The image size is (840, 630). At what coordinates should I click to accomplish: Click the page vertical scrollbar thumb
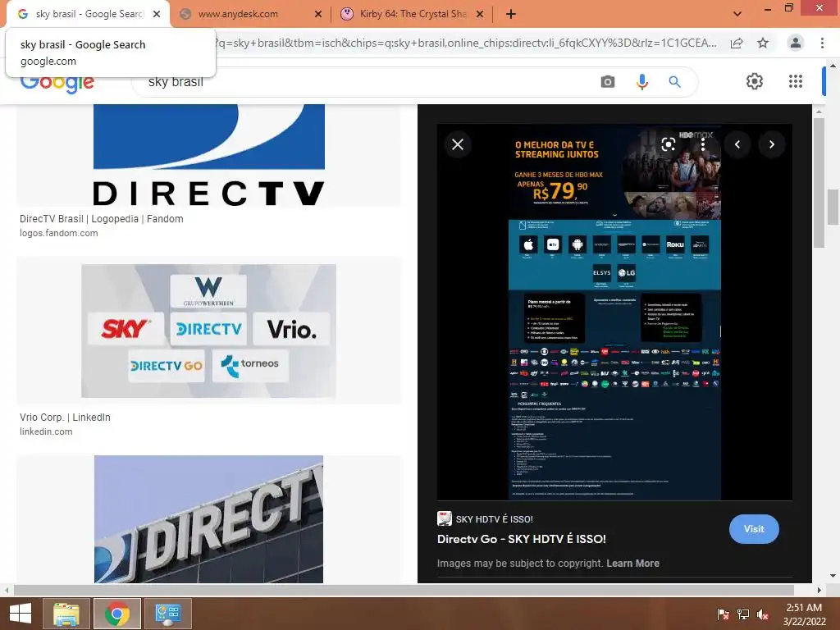[x=833, y=208]
